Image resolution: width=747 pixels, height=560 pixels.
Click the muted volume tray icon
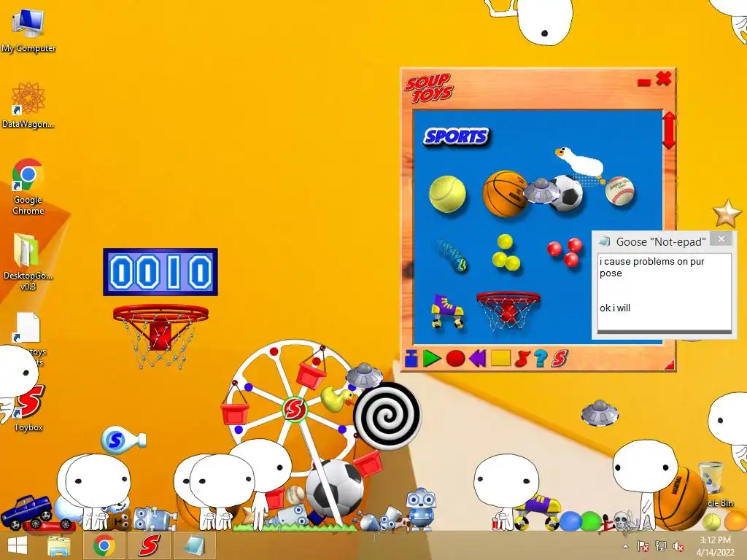point(678,546)
